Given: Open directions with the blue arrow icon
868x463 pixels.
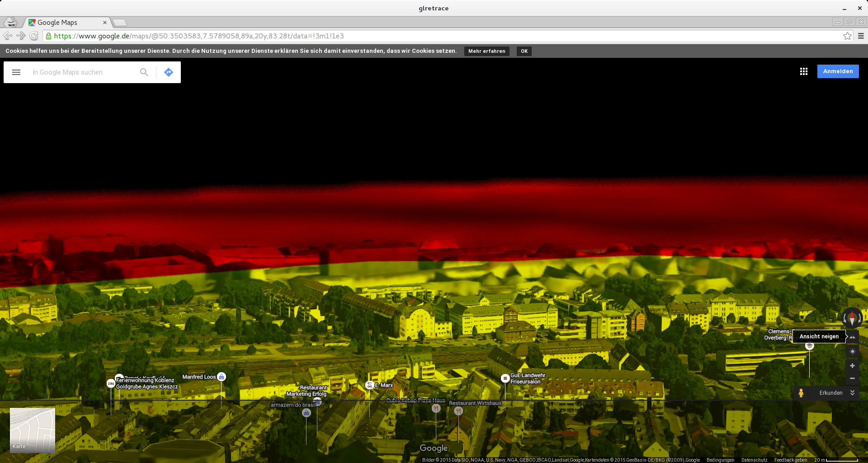Looking at the screenshot, I should tap(169, 72).
